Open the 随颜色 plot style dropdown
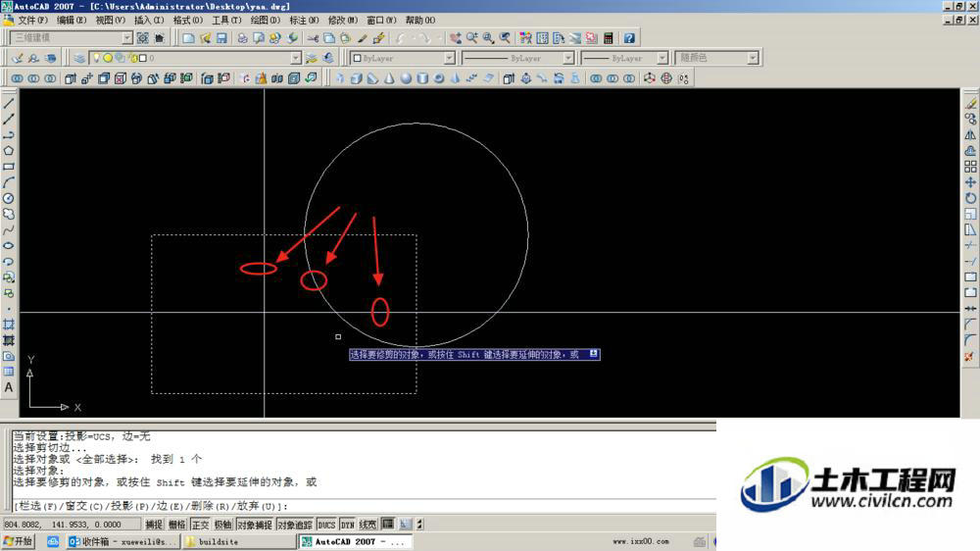 [x=753, y=58]
